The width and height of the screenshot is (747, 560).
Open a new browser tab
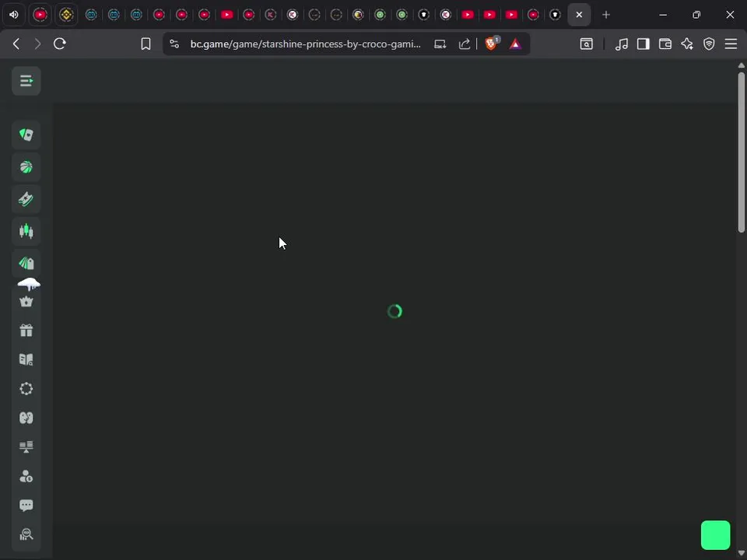click(606, 15)
